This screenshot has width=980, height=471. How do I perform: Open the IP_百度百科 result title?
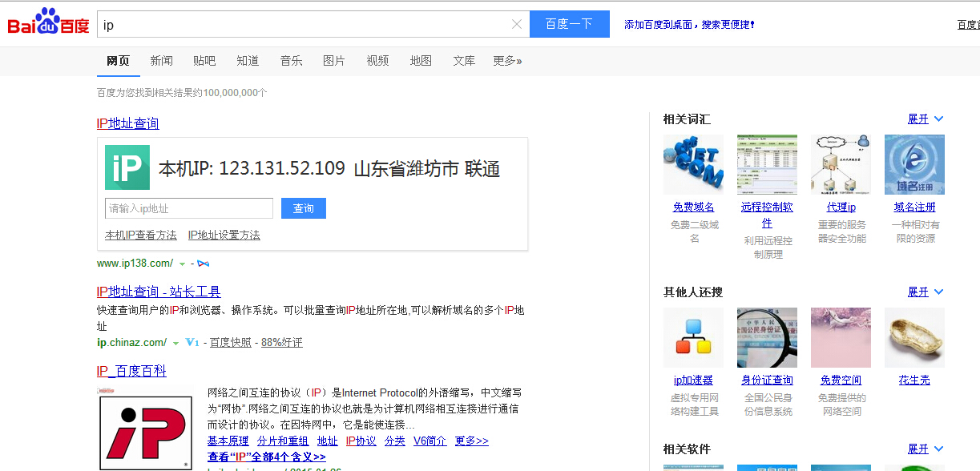[x=131, y=371]
